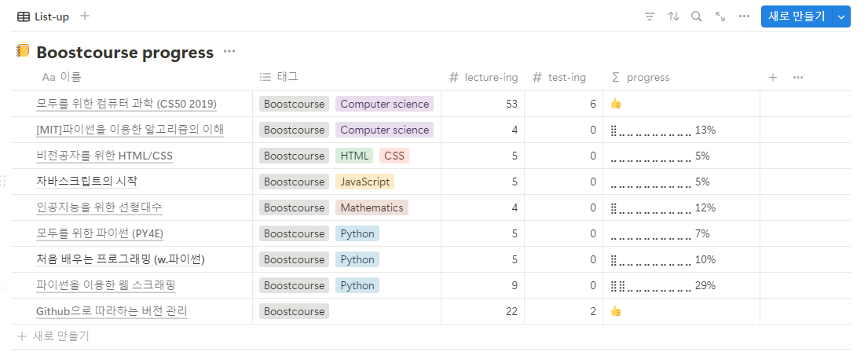Open page 파이썬을 이용한 웹 스크래핑
Screen dimensions: 868x356
(106, 286)
